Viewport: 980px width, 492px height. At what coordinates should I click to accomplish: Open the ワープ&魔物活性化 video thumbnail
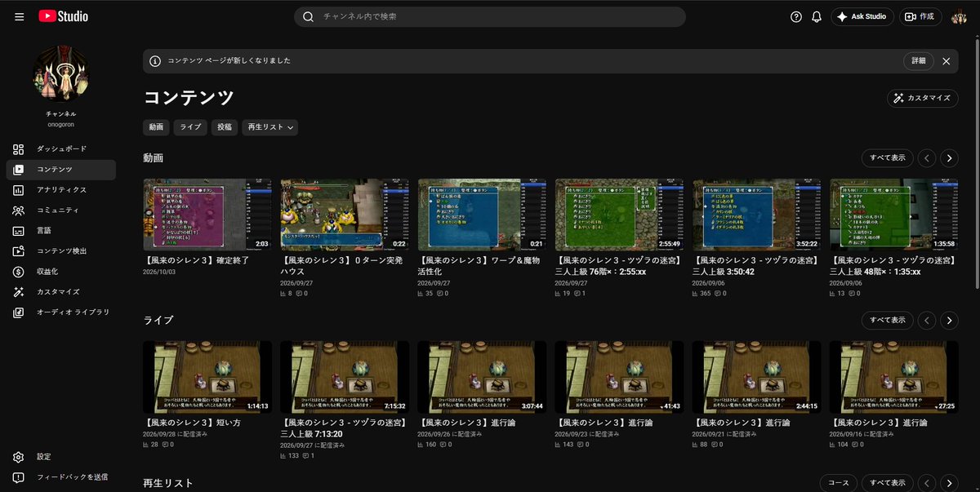pyautogui.click(x=482, y=215)
